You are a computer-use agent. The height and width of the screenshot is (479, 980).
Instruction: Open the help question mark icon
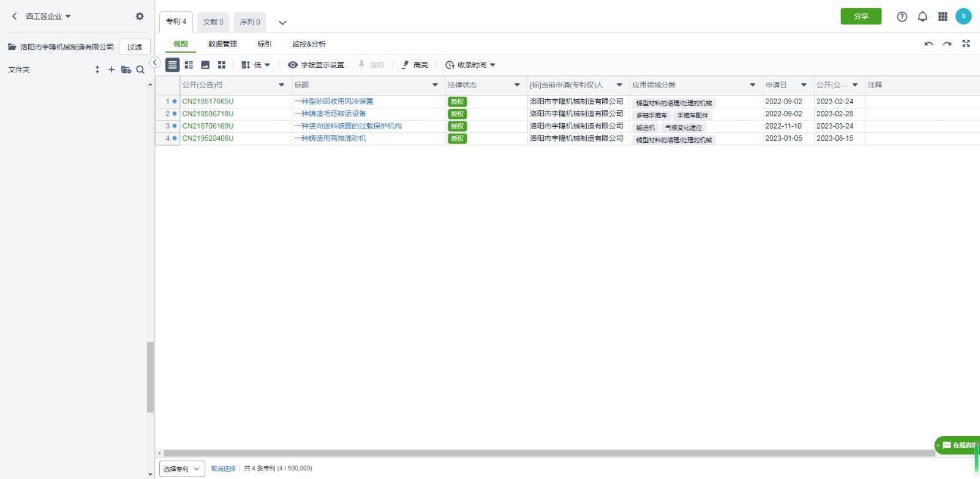[902, 17]
